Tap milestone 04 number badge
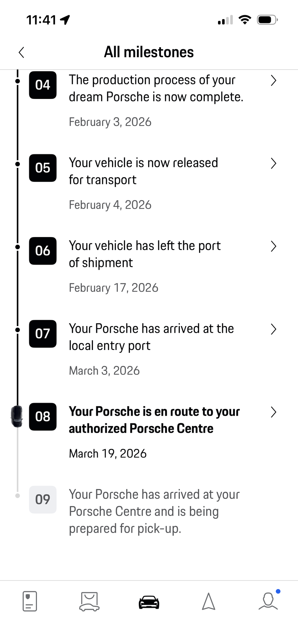 (x=43, y=85)
